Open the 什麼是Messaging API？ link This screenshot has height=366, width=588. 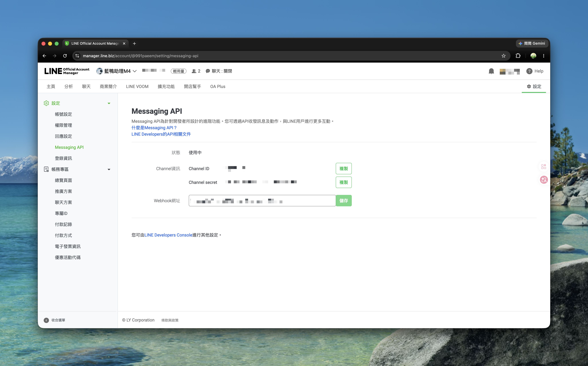(154, 128)
